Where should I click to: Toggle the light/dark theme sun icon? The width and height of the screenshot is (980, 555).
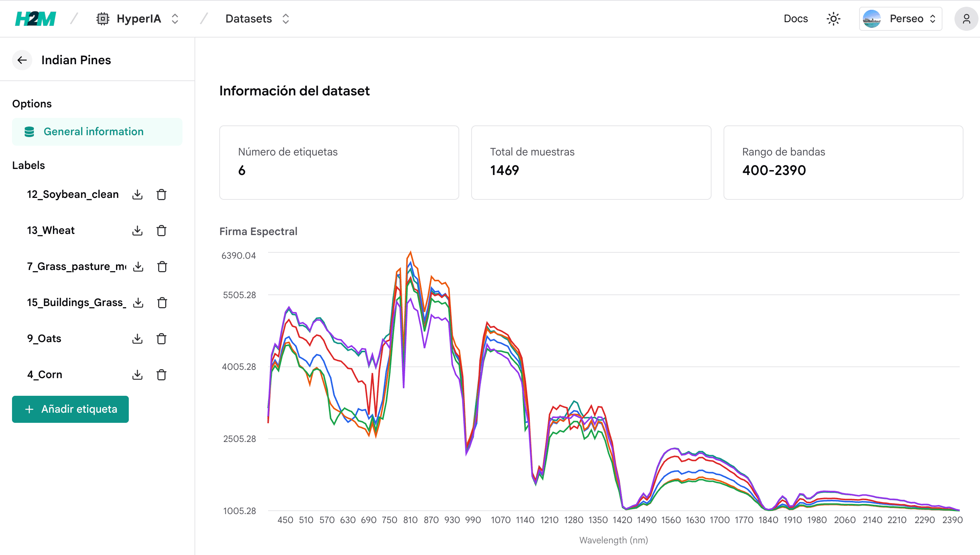(833, 19)
